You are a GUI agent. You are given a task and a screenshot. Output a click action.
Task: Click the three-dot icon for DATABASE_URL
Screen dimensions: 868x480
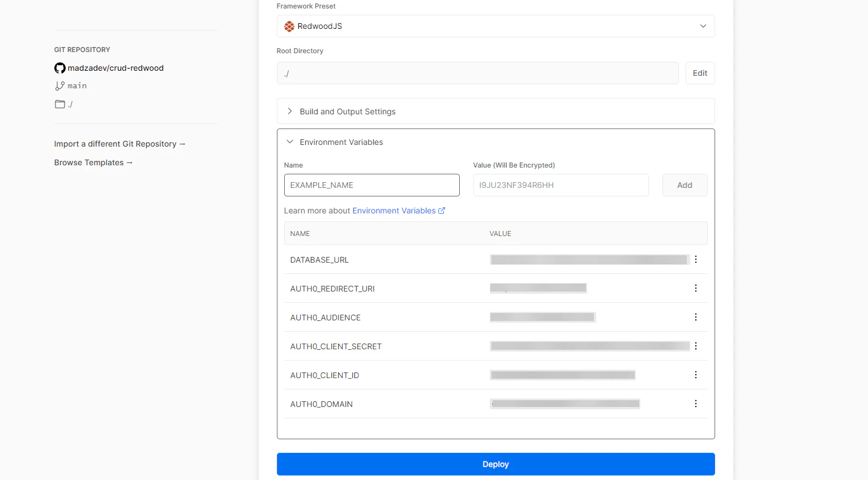pos(696,259)
